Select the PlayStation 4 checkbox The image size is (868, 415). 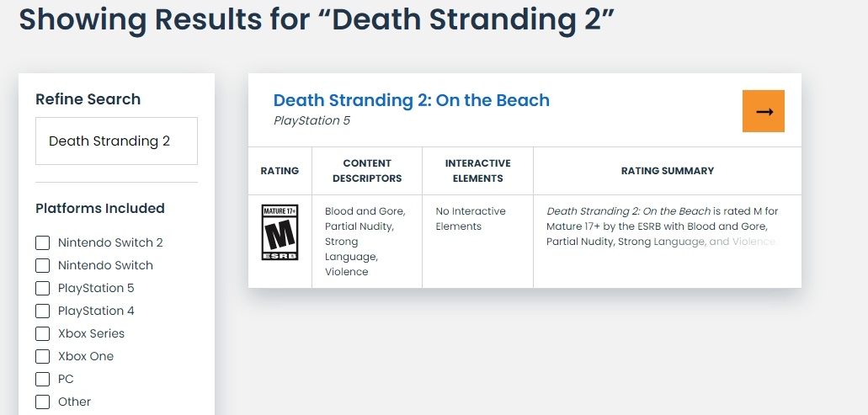43,311
